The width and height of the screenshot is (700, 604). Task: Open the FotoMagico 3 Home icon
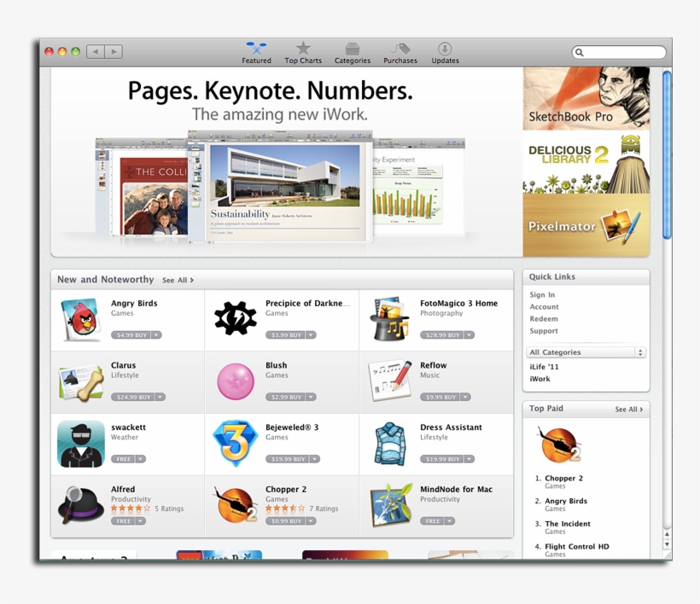tap(389, 319)
